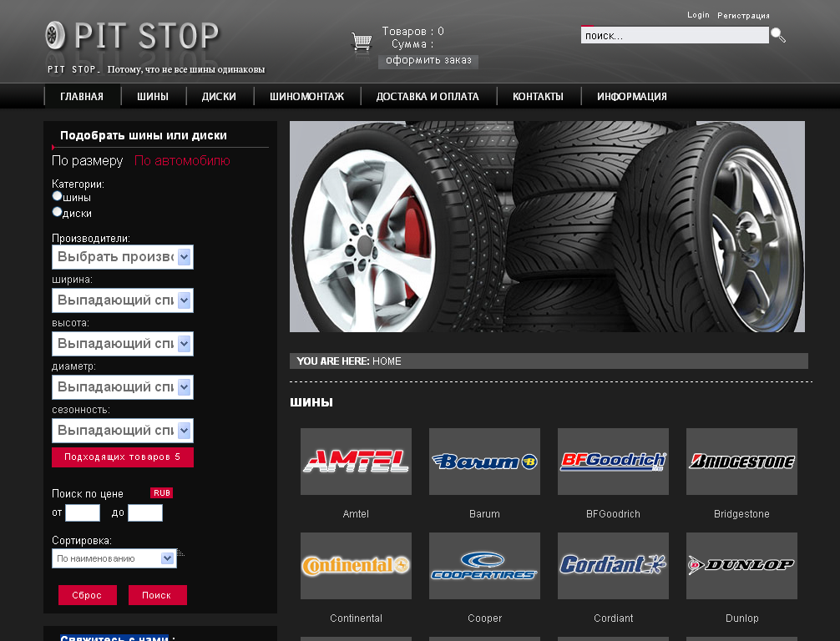Click the Pit Stop wheel logo
Viewport: 840px width, 641px height.
tap(54, 35)
